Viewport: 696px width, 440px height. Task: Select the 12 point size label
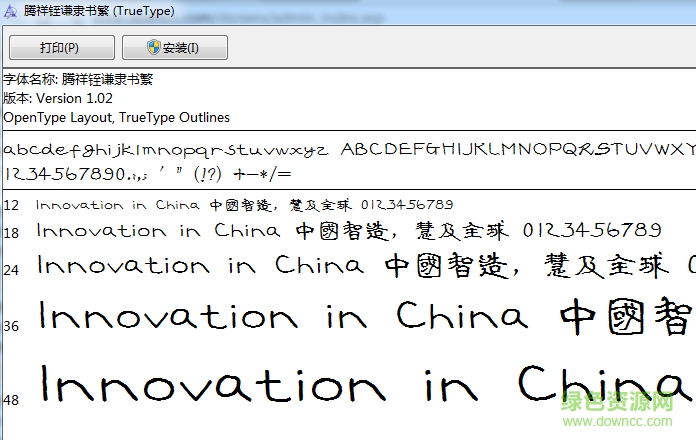coord(11,205)
